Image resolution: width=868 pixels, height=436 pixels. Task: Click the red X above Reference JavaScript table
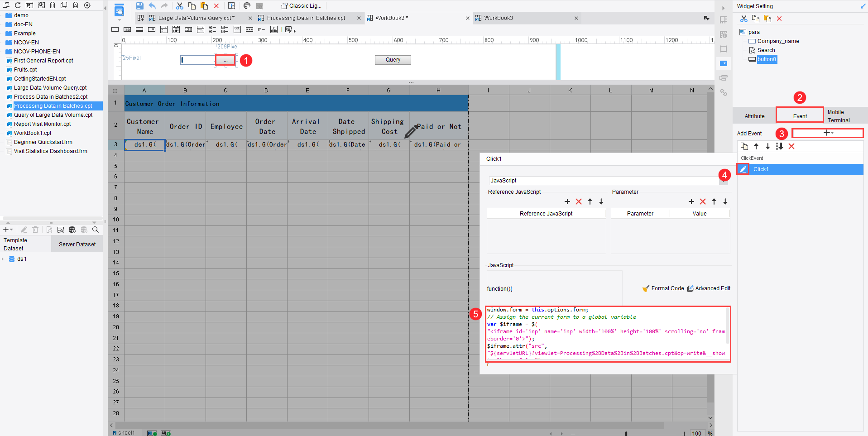[579, 201]
